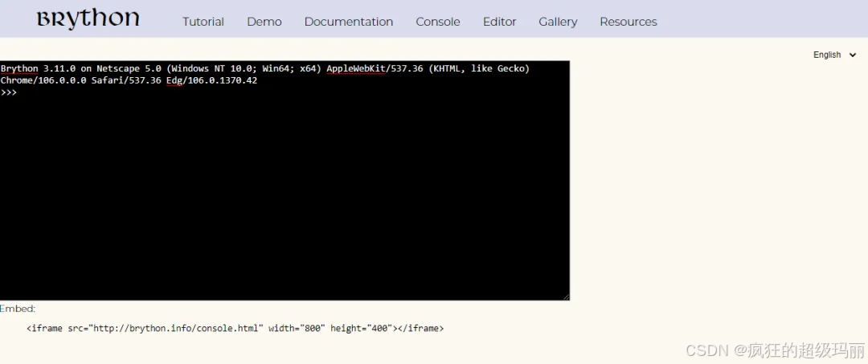
Task: Click the iframe embed code text
Action: tap(235, 328)
